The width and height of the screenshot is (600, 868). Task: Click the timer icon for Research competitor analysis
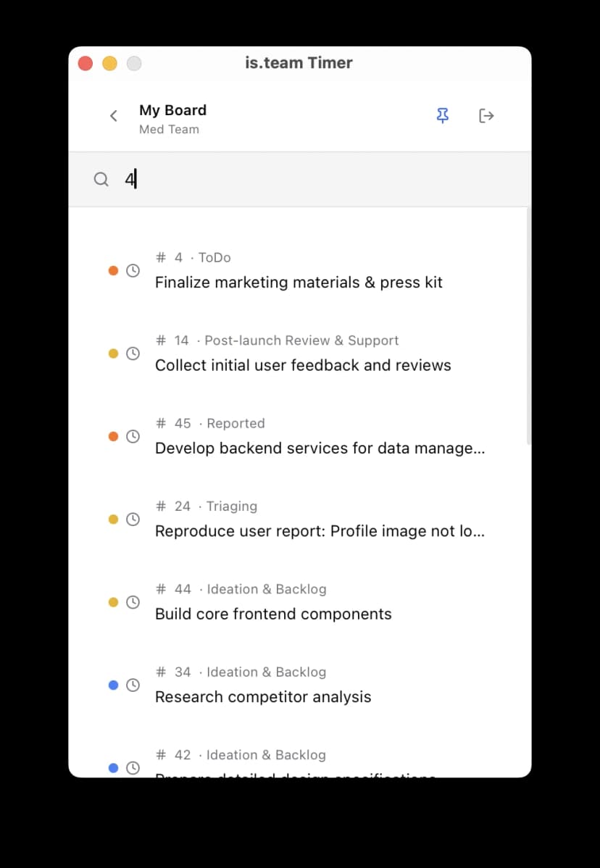click(x=133, y=685)
